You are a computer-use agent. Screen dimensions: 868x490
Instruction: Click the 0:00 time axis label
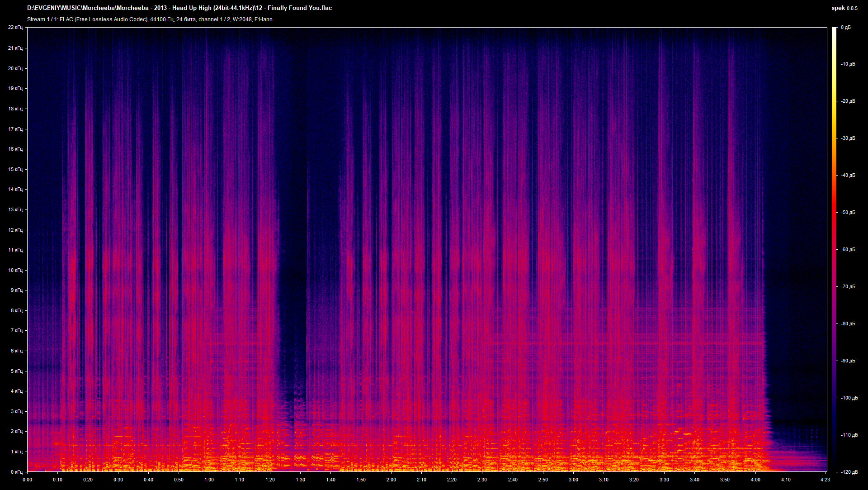(x=27, y=480)
